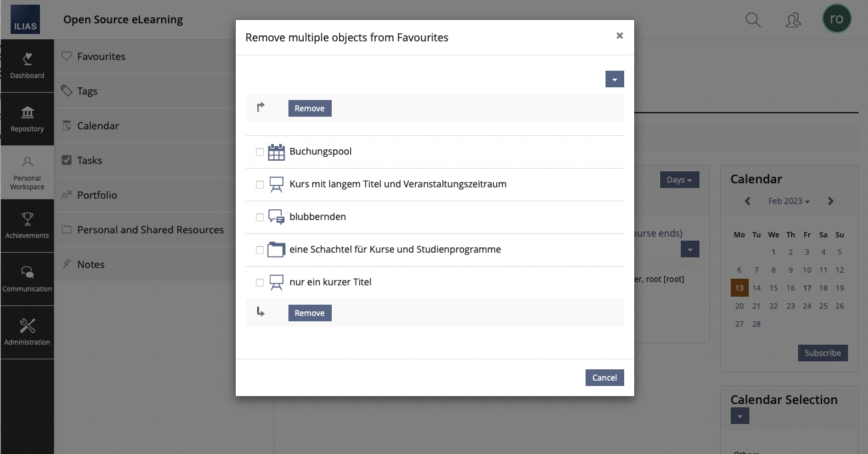868x454 pixels.
Task: Open Portfolio in the workspace menu
Action: [97, 195]
